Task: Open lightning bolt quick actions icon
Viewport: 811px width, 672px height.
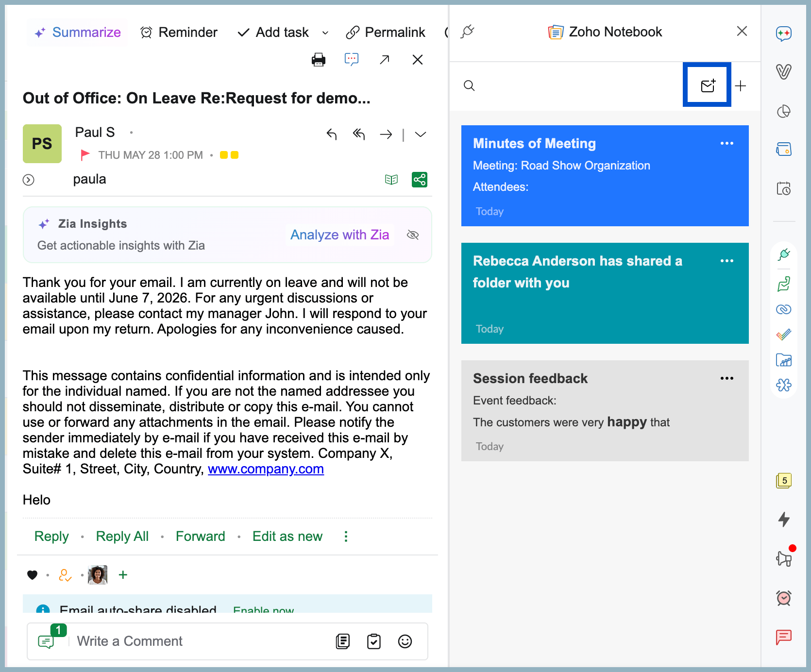Action: (x=784, y=520)
